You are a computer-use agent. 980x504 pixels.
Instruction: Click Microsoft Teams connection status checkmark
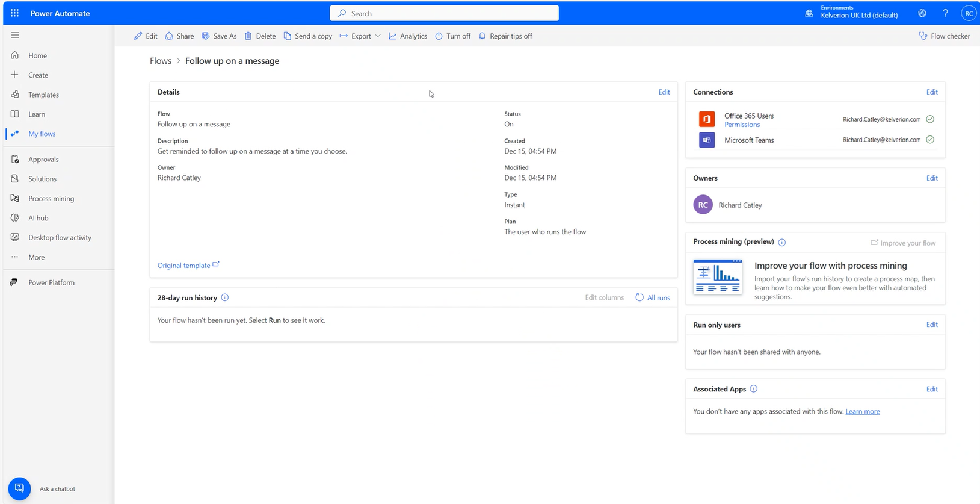930,140
